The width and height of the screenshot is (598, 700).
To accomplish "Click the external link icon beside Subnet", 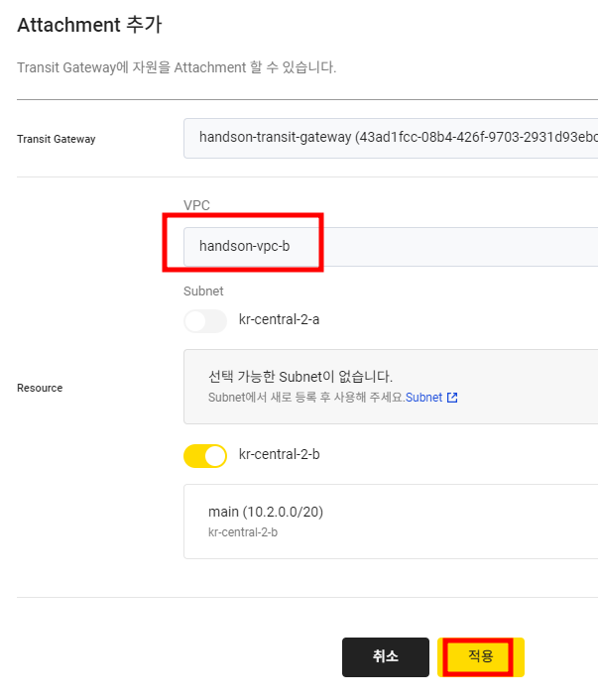I will click(452, 398).
